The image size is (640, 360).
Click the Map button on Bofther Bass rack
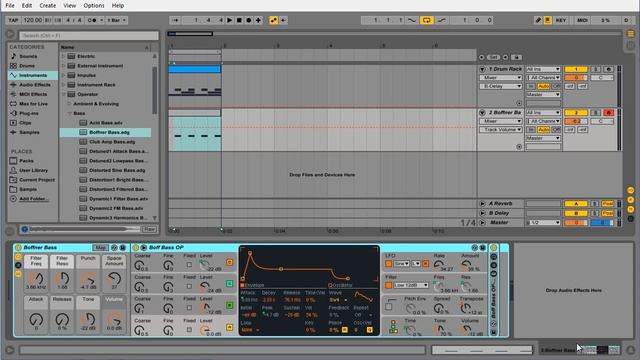100,248
